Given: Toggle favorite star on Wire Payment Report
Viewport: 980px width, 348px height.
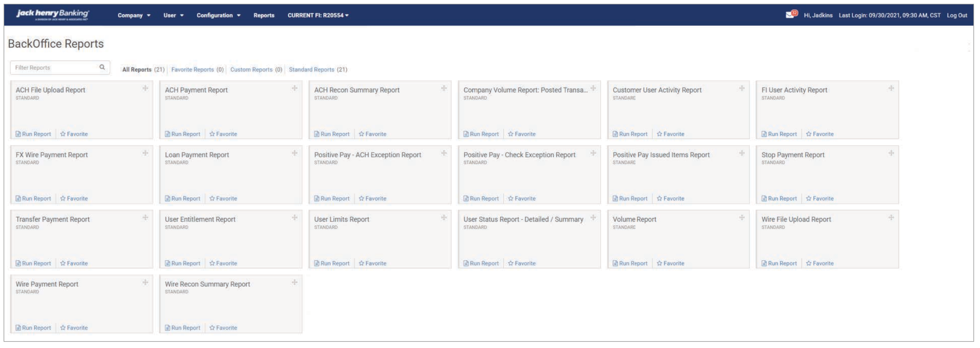Looking at the screenshot, I should (x=74, y=328).
